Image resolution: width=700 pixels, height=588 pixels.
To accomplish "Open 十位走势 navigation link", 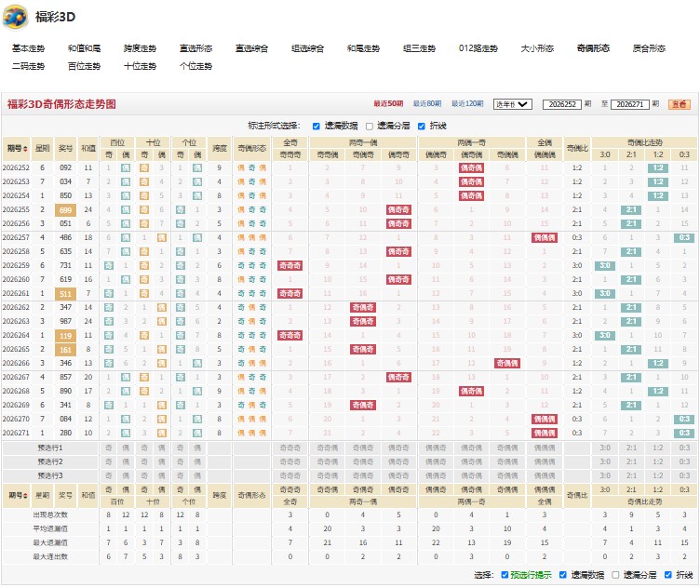I will pyautogui.click(x=141, y=66).
